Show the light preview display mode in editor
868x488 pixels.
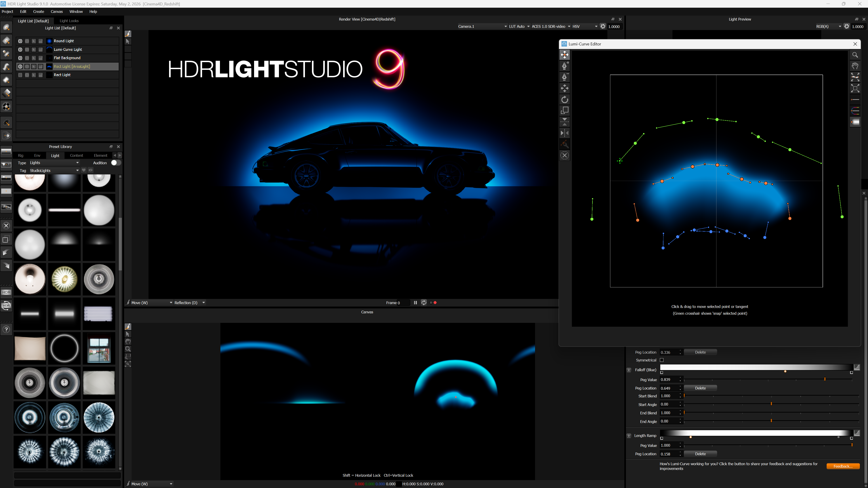855,122
